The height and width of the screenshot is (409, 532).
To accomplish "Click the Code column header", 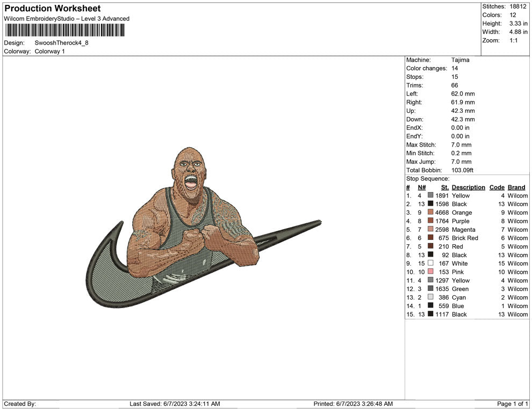I will 497,187.
